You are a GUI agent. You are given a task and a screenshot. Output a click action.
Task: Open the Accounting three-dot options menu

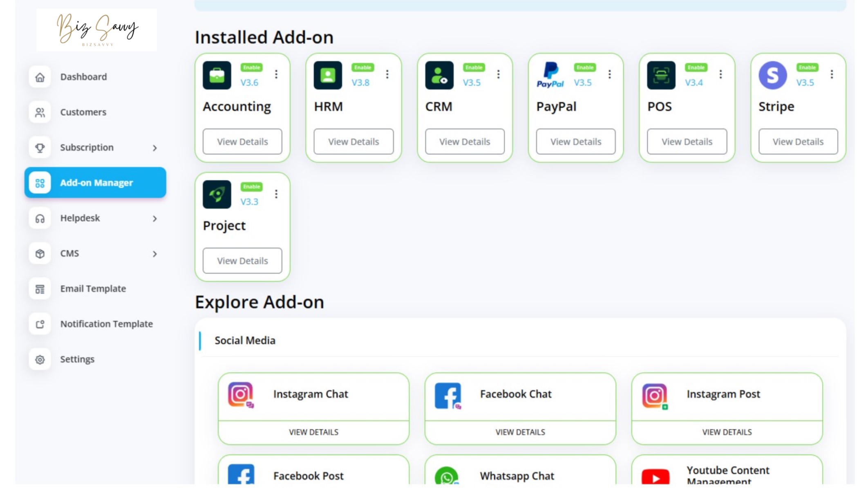tap(276, 74)
